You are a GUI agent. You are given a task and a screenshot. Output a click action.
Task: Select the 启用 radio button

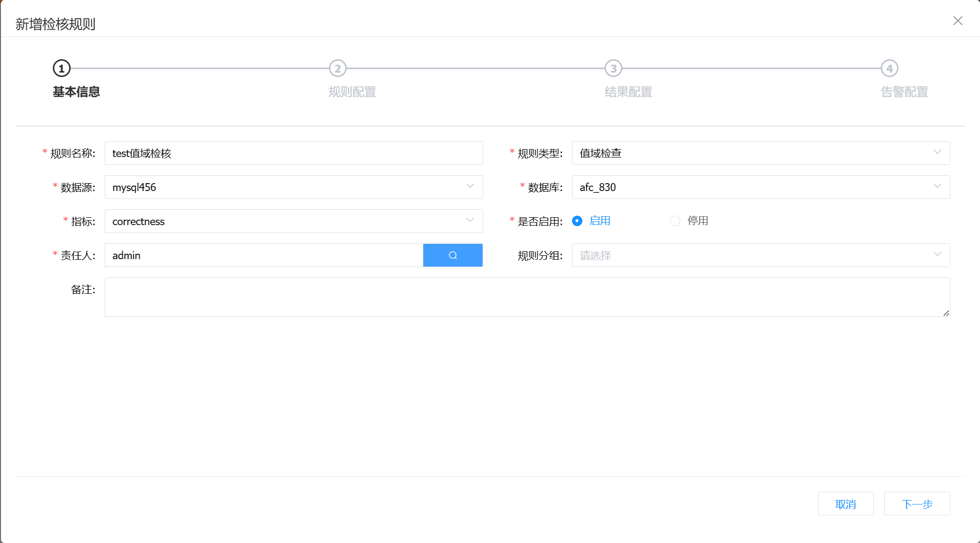point(577,221)
